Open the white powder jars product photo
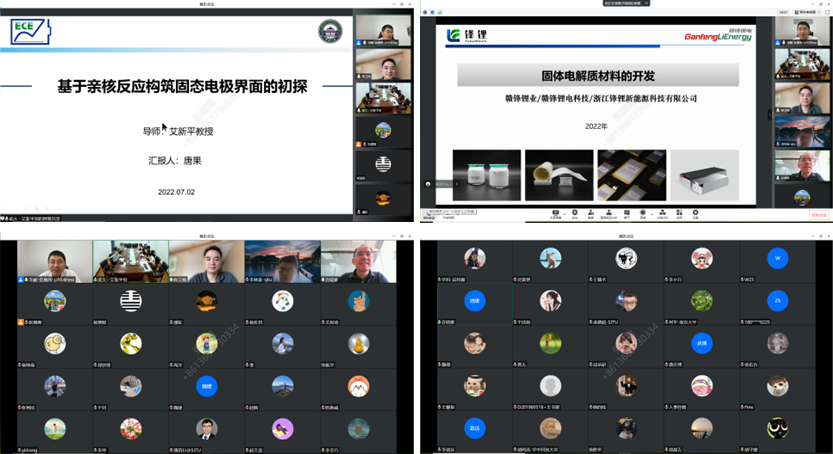 click(487, 175)
